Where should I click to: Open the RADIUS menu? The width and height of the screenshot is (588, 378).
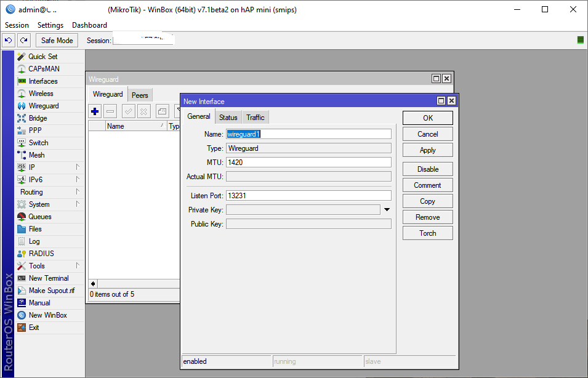49,254
